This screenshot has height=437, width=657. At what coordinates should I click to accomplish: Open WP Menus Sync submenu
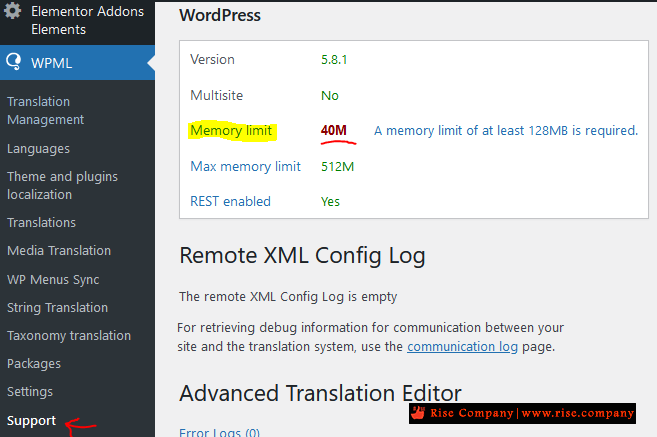point(53,279)
